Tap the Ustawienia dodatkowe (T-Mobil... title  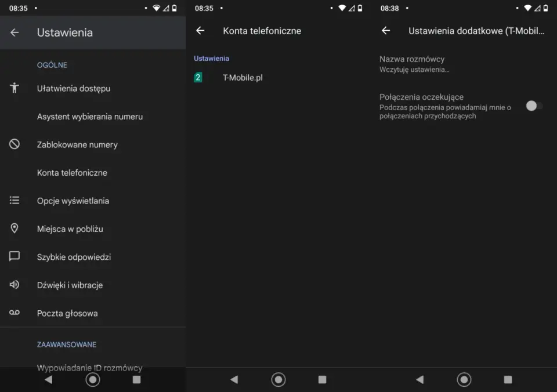[476, 31]
